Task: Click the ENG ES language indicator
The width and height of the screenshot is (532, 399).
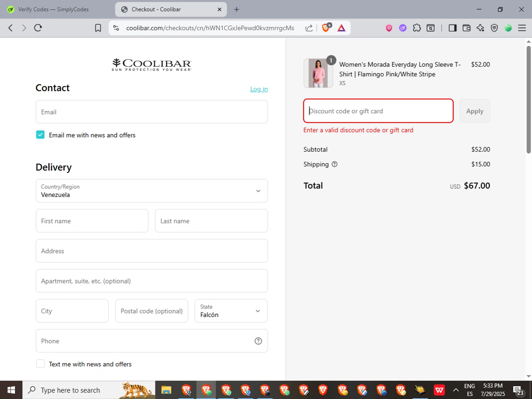Action: (x=470, y=390)
